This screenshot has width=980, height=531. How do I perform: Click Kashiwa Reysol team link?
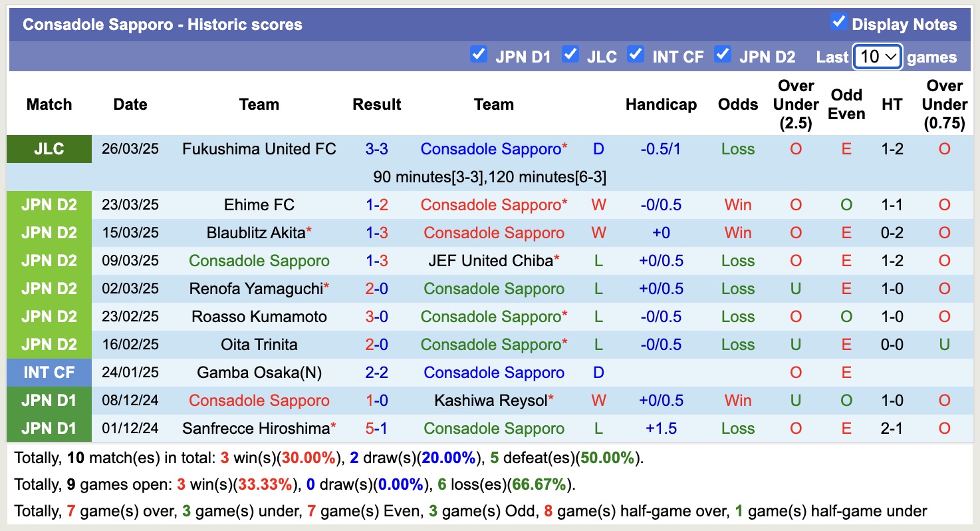(x=491, y=401)
